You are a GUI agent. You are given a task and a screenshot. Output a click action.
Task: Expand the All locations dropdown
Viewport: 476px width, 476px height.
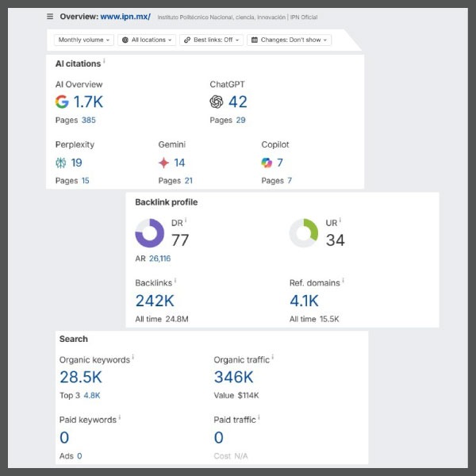click(x=146, y=40)
